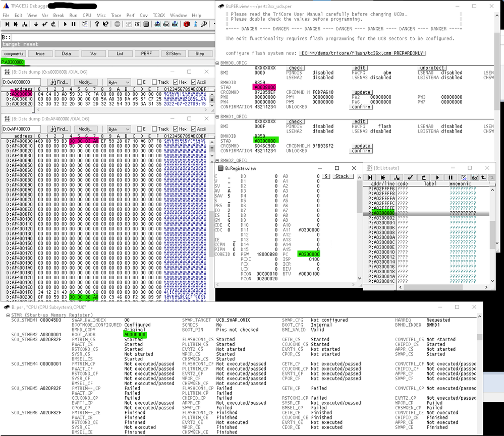The height and width of the screenshot is (436, 504).
Task: Open the dropdown arrow at end of List.auto toolbar
Action: (492, 177)
